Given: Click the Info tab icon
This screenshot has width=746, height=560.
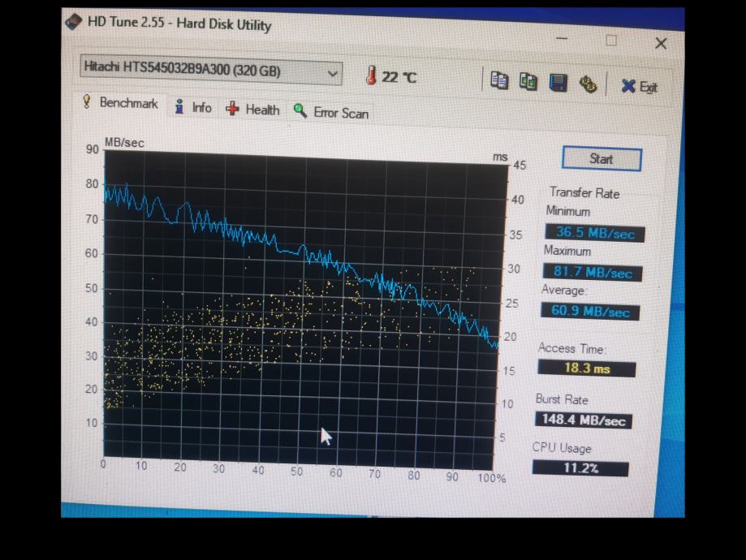Looking at the screenshot, I should [179, 106].
